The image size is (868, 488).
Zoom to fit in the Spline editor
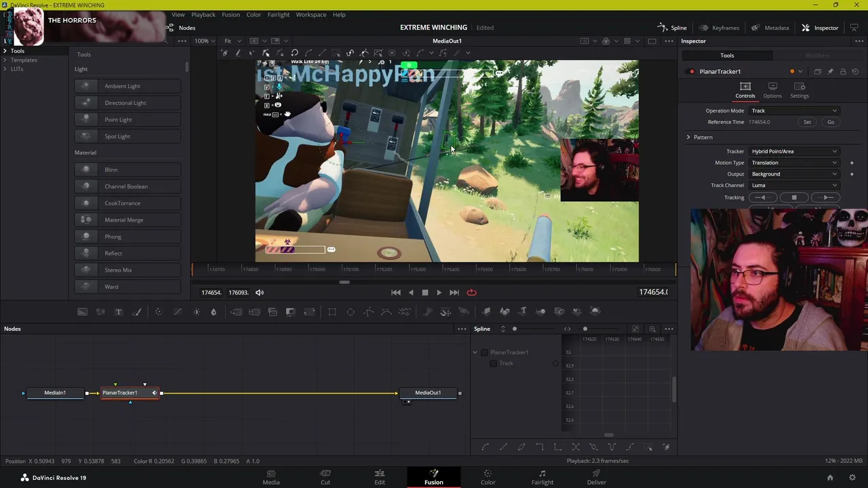635,329
